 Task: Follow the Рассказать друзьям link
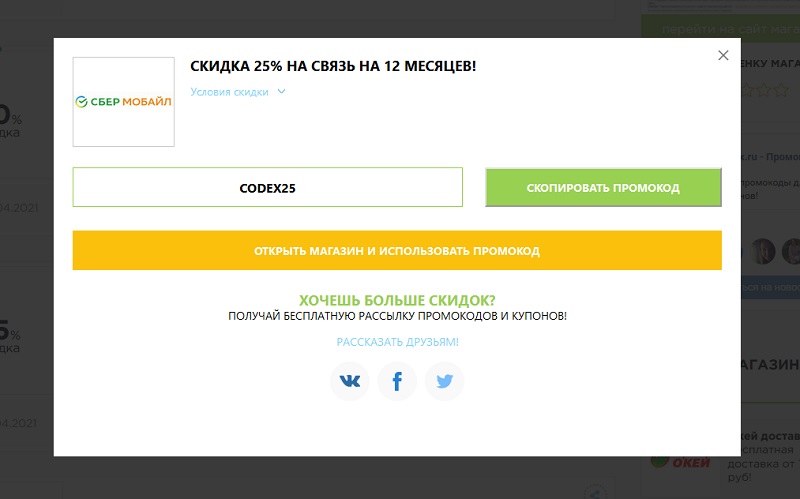(x=397, y=342)
